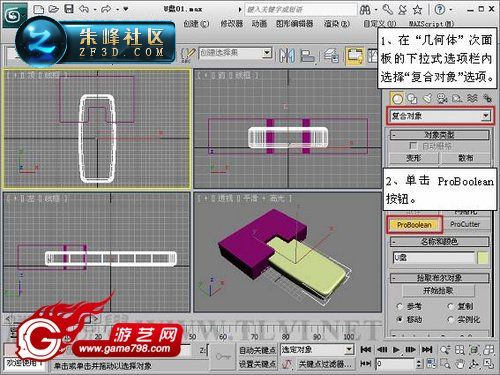Collapse the 对象类型 rollout
This screenshot has width=500, height=375.
pyautogui.click(x=440, y=135)
